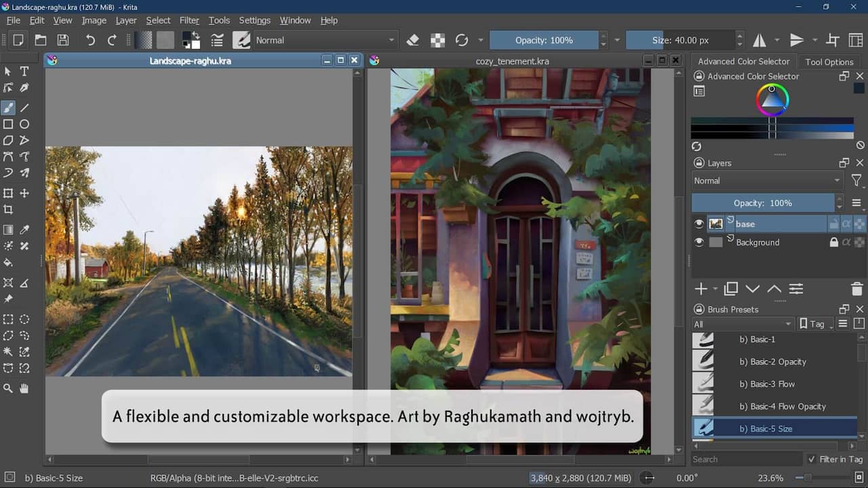Select the Zoom magnifier tool
The width and height of the screenshot is (868, 488).
click(x=8, y=388)
